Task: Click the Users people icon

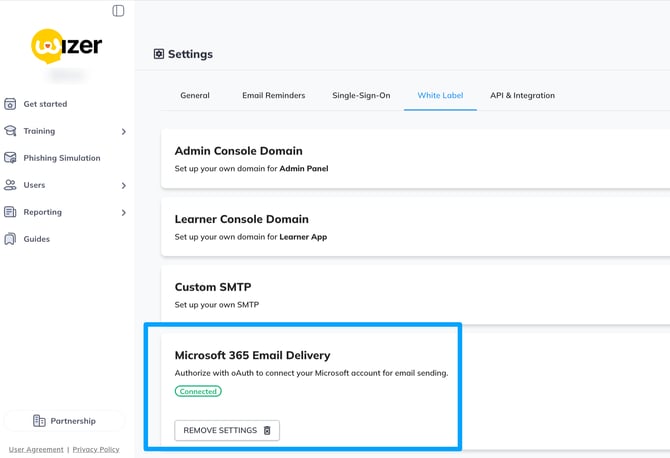Action: 10,185
